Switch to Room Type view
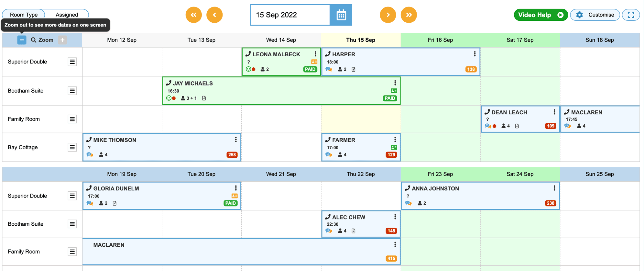 click(24, 15)
